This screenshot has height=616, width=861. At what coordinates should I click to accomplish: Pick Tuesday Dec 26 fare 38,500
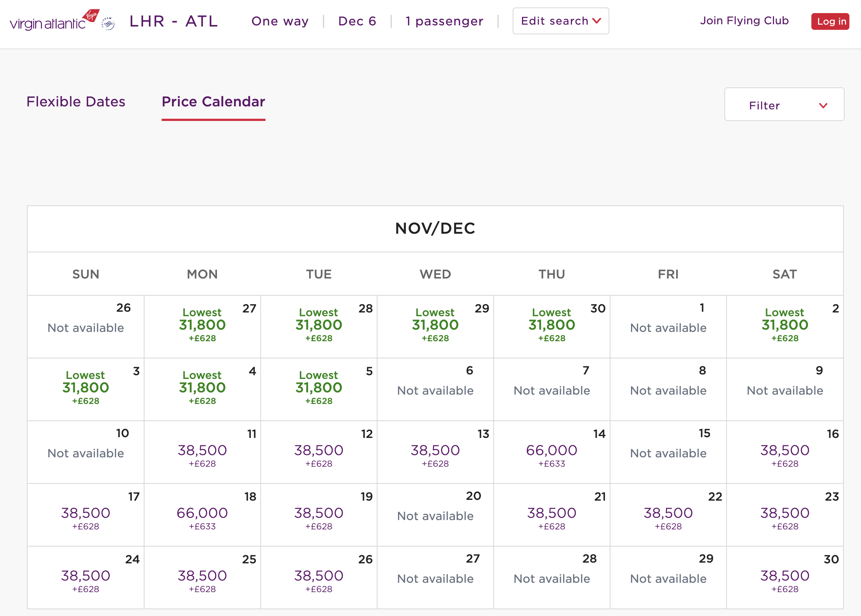pyautogui.click(x=318, y=577)
